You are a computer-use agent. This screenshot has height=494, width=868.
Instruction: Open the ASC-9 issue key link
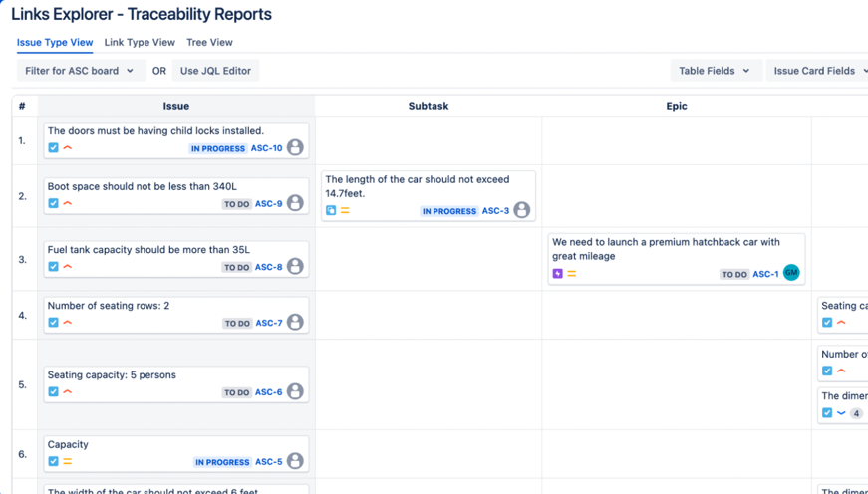(x=269, y=204)
